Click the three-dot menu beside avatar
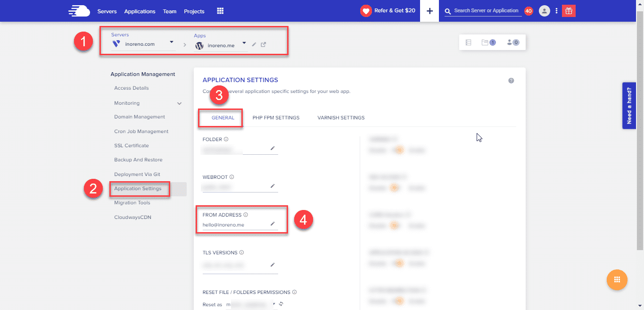This screenshot has width=644, height=310. click(x=556, y=11)
